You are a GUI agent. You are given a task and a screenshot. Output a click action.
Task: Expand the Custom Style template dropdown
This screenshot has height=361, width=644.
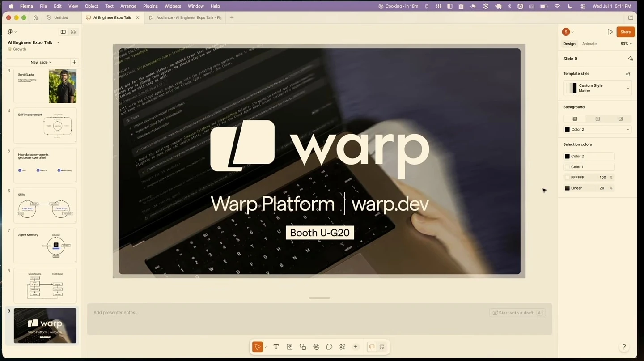(x=597, y=88)
